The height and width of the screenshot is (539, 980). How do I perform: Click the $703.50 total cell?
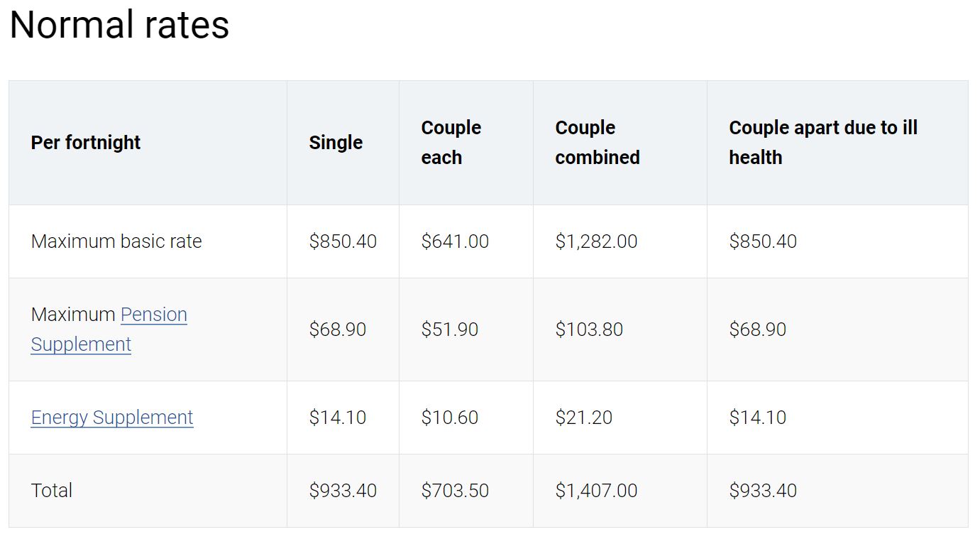(455, 491)
